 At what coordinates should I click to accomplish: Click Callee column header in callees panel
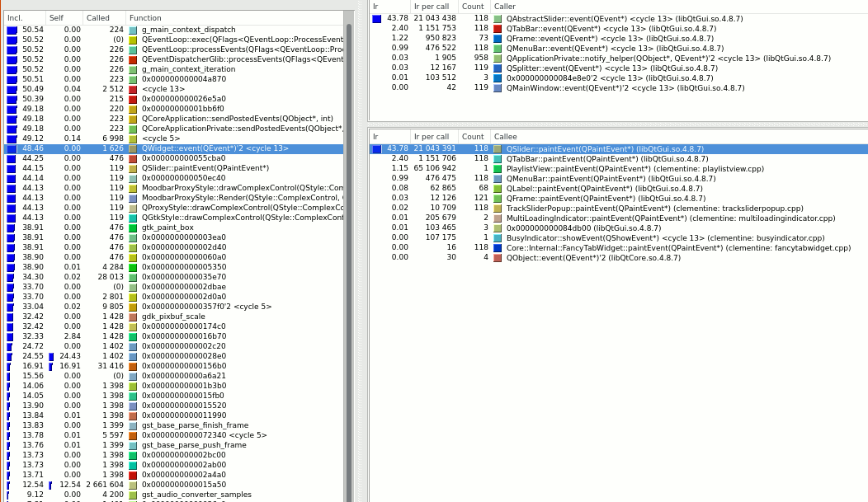tap(679, 137)
